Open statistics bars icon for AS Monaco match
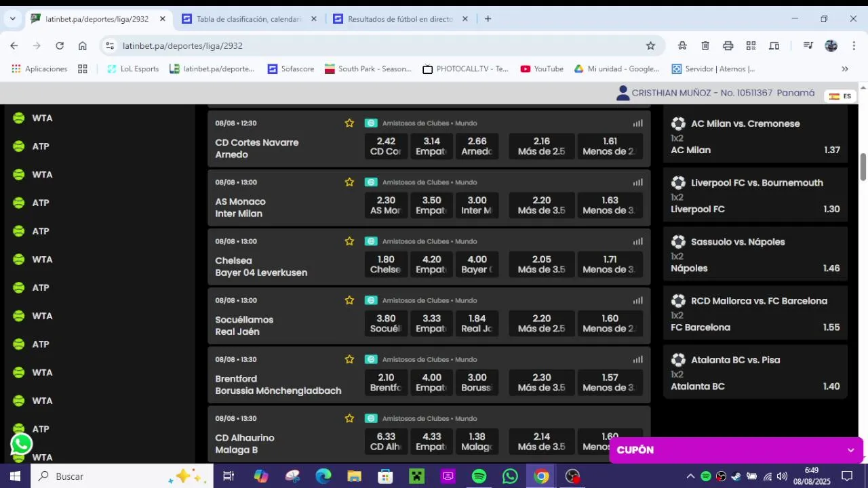 tap(637, 182)
